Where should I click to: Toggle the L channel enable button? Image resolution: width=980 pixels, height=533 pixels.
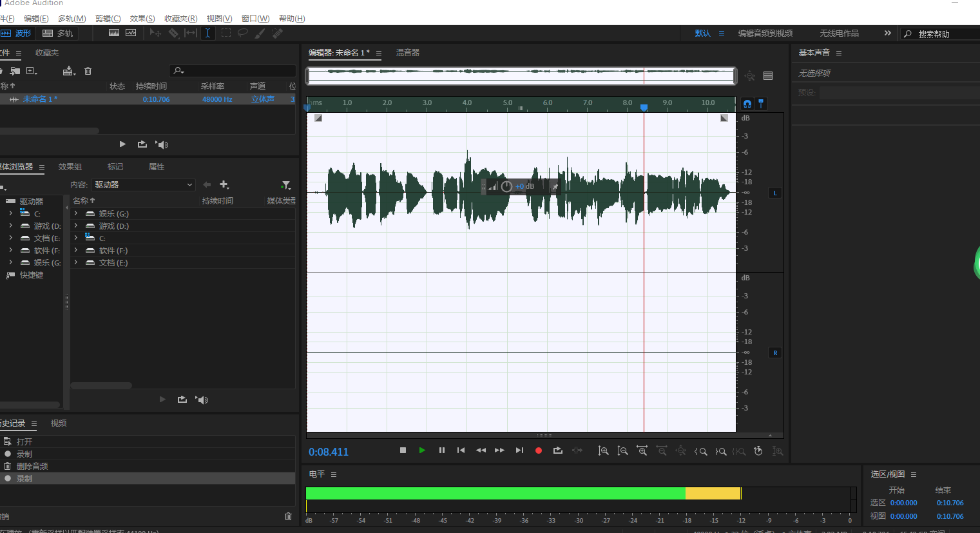point(774,192)
